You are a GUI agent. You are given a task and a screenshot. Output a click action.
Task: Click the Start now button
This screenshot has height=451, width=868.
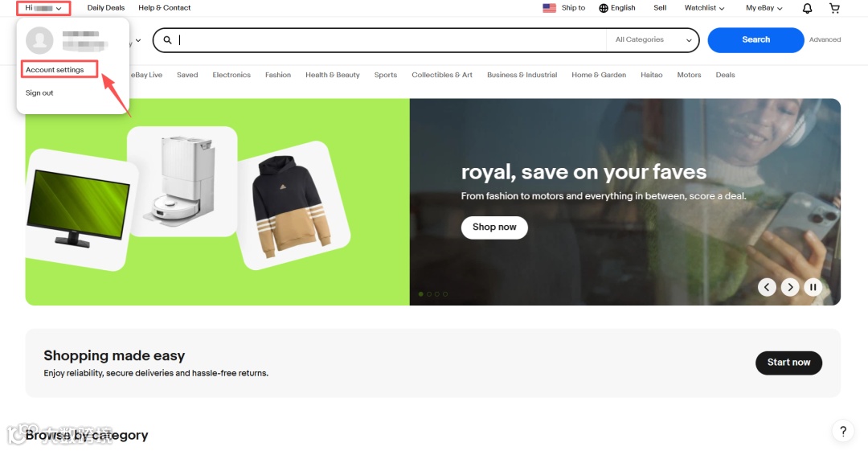(x=789, y=363)
